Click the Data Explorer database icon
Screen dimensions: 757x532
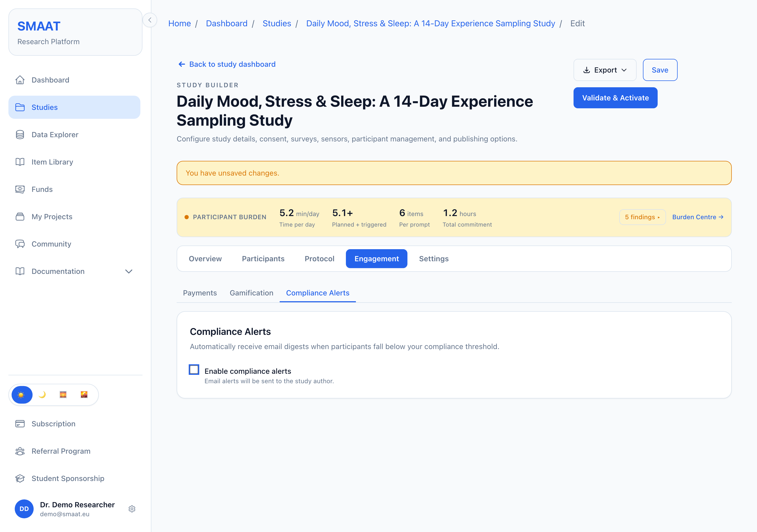(x=20, y=135)
